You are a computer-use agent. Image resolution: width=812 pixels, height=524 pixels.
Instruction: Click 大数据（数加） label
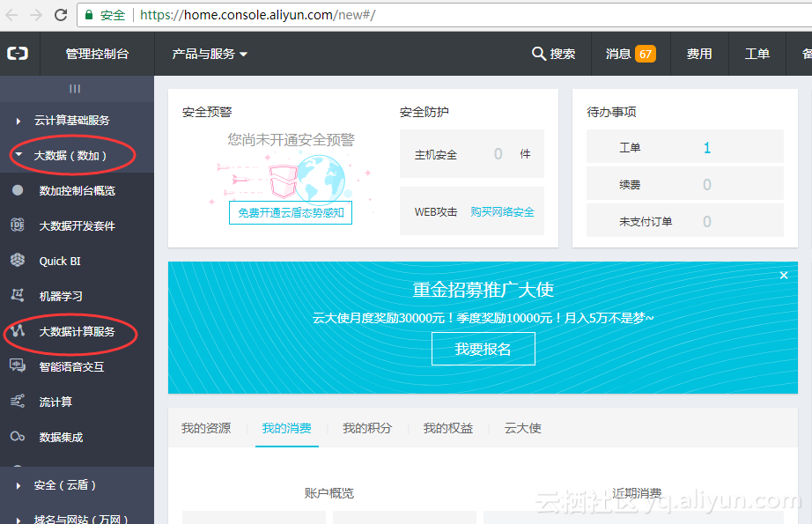point(70,155)
